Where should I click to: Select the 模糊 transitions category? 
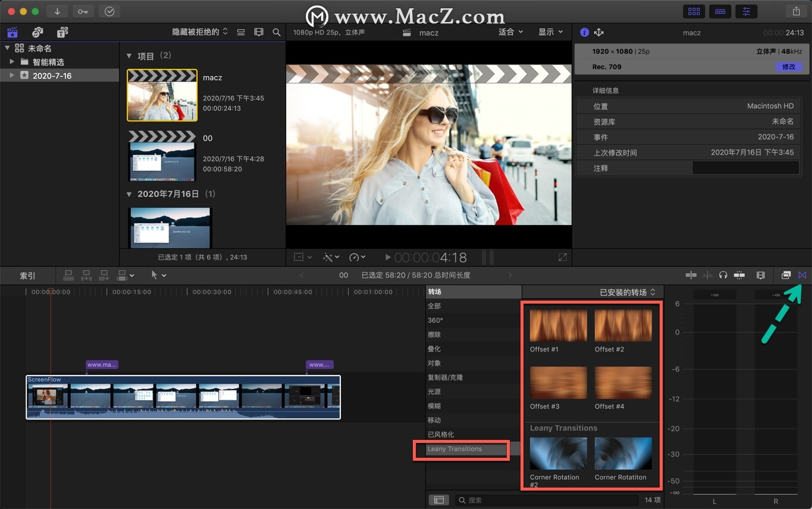click(x=474, y=406)
